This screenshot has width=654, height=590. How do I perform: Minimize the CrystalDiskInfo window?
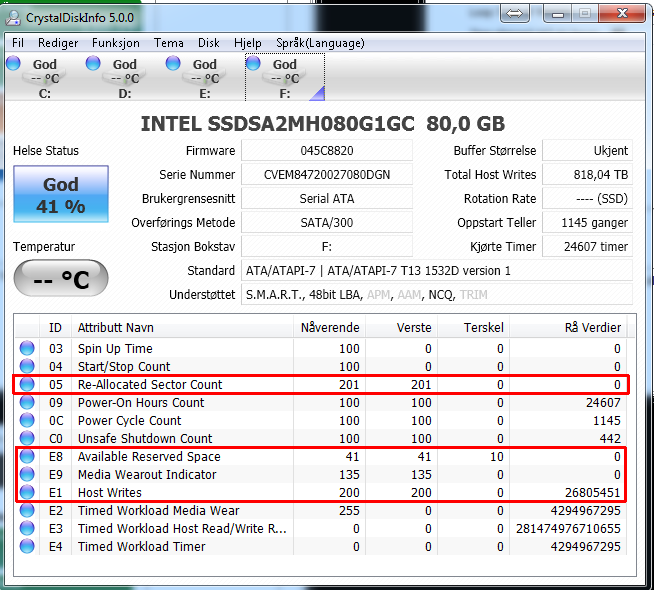pos(558,14)
